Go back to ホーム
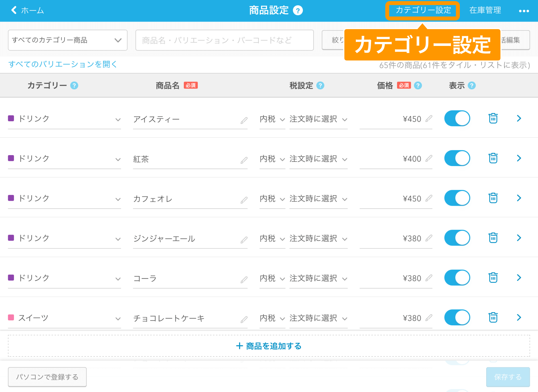This screenshot has width=538, height=392. click(27, 10)
